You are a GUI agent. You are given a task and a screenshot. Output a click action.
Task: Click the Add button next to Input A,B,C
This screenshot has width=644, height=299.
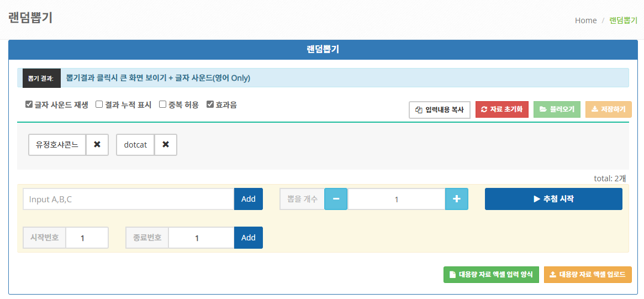[x=249, y=199]
